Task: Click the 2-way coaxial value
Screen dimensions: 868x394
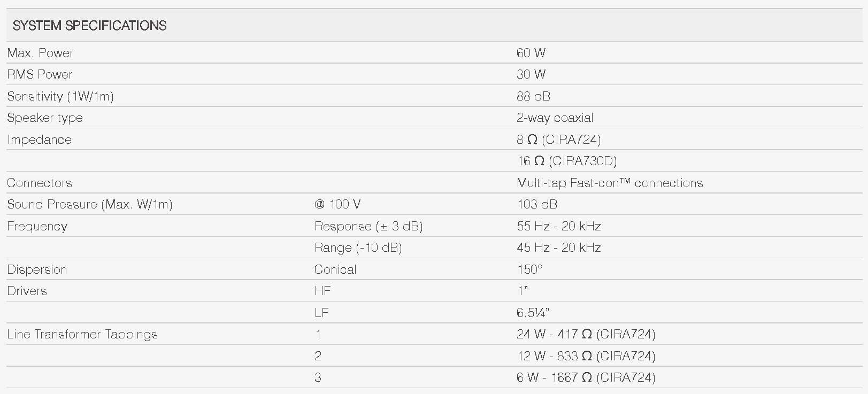Action: 555,118
